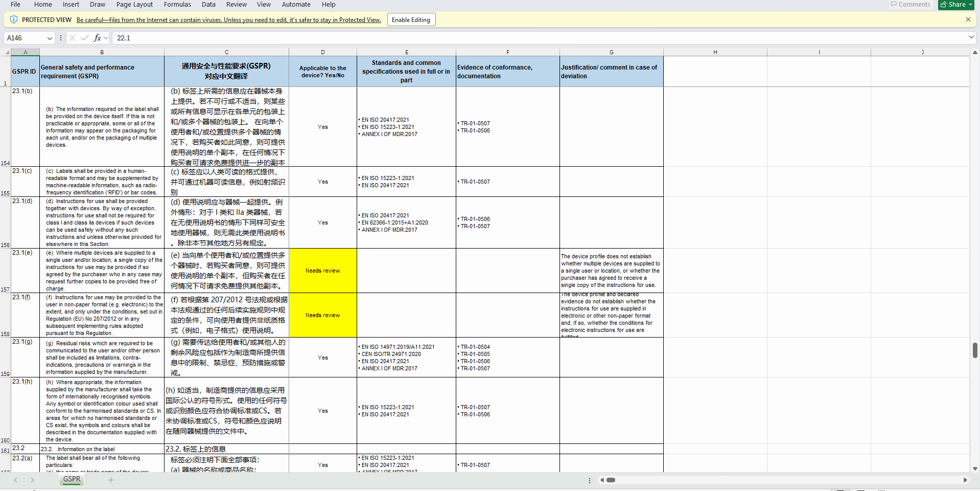Select column D header
Viewport: 980px width, 491px height.
(x=323, y=52)
